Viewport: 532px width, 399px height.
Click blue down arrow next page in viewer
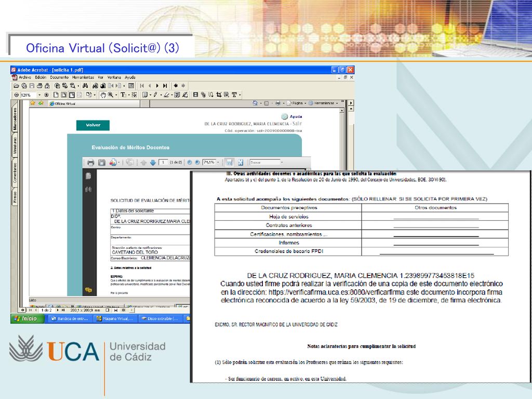(x=153, y=163)
